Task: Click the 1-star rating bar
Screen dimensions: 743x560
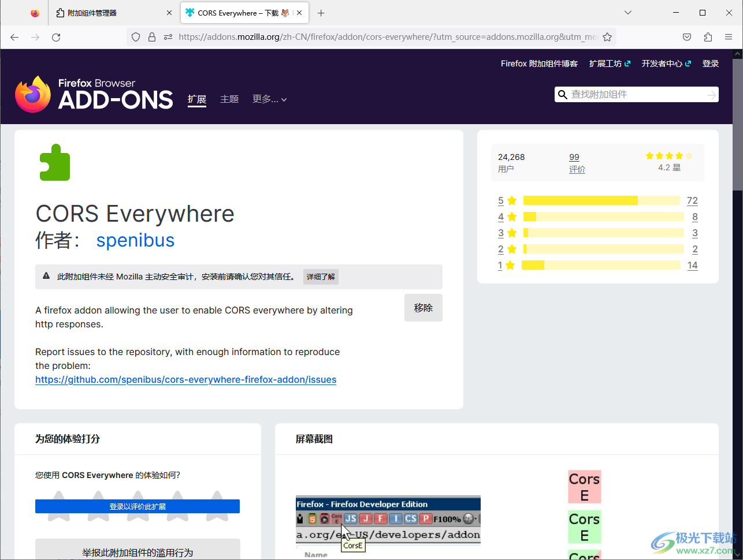Action: click(x=601, y=265)
